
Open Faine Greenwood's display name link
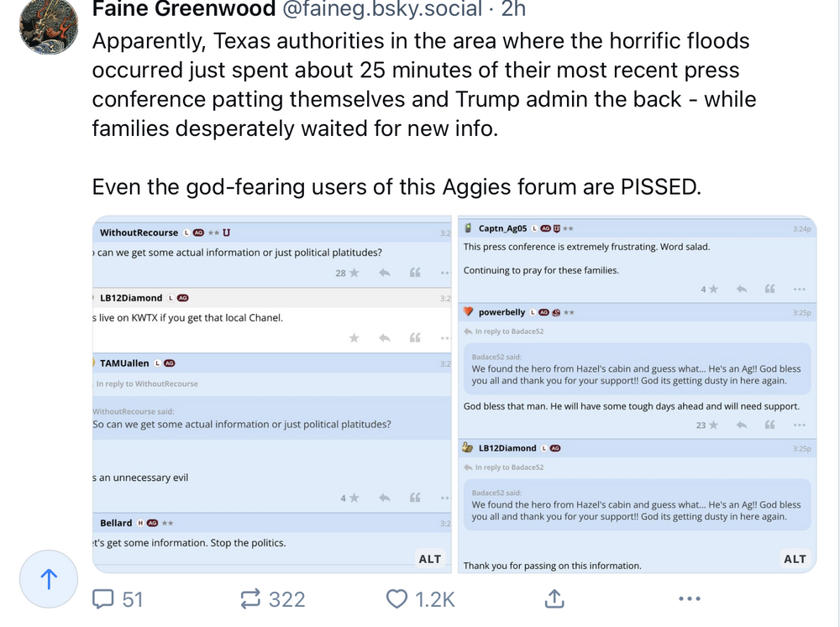tap(183, 9)
